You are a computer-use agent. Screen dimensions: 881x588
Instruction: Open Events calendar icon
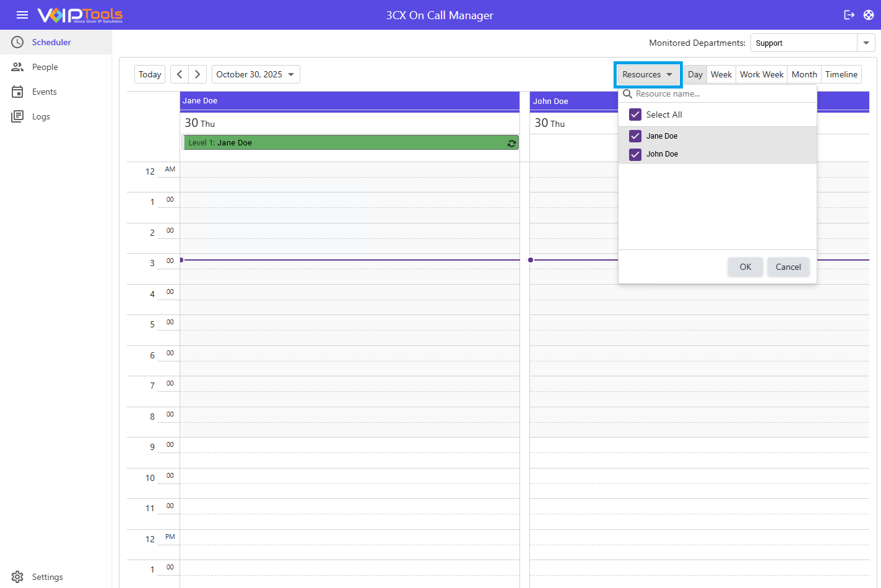tap(17, 92)
